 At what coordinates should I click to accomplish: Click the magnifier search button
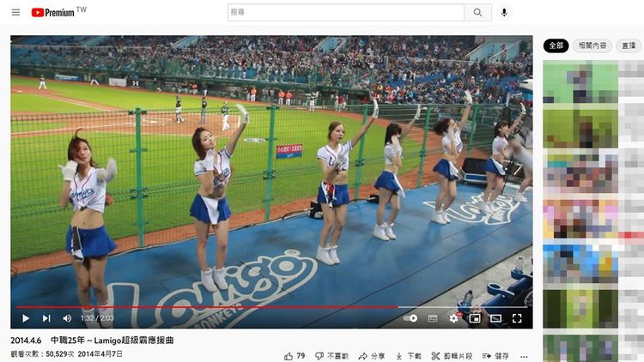coord(477,12)
